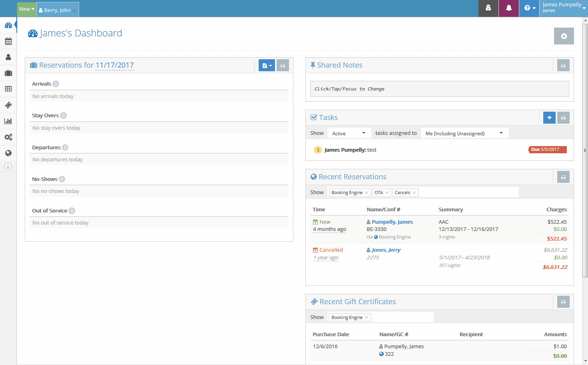This screenshot has height=365, width=588.
Task: Open the Pumpelly, James reservation link
Action: (392, 222)
